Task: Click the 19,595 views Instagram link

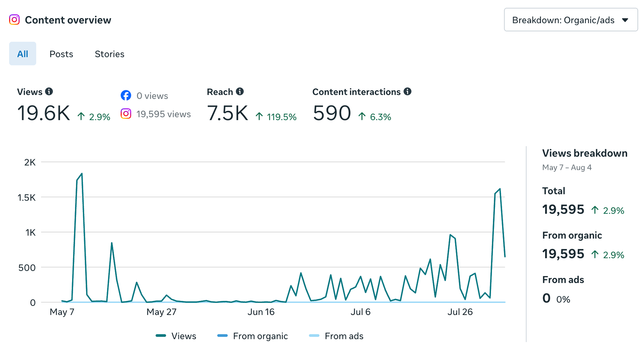Action: point(163,114)
